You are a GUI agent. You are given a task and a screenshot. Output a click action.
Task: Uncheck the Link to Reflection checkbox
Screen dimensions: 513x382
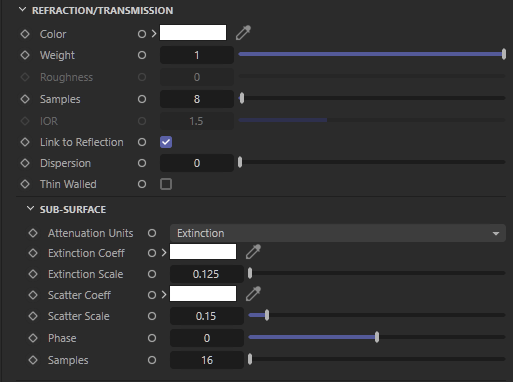(166, 142)
